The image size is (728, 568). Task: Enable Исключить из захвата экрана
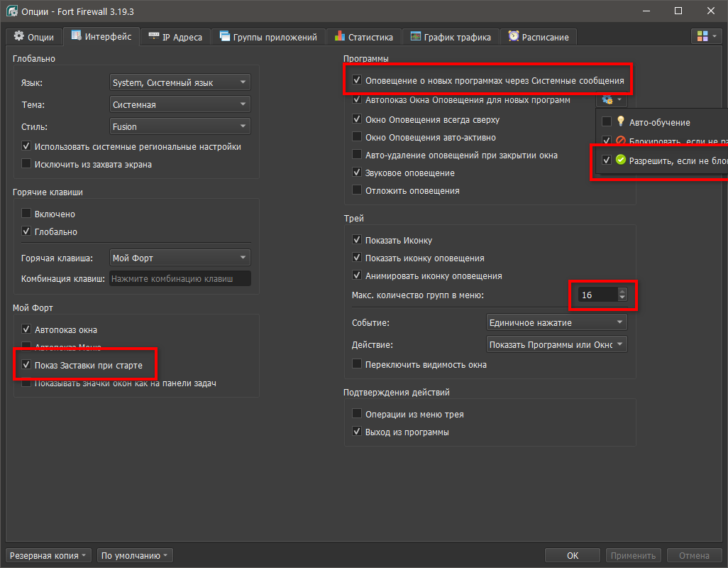[x=87, y=165]
